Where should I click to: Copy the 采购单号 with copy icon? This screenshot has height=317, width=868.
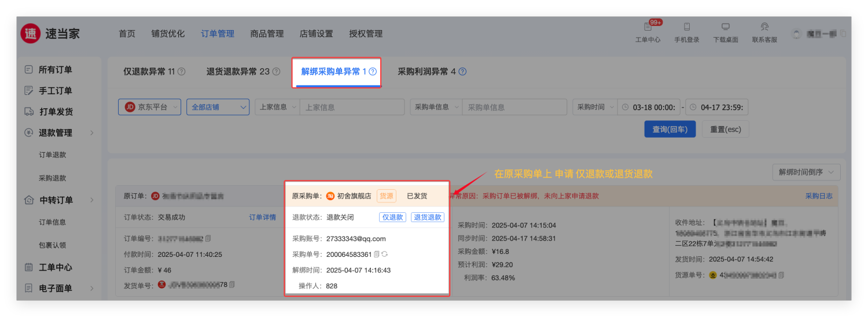(376, 255)
